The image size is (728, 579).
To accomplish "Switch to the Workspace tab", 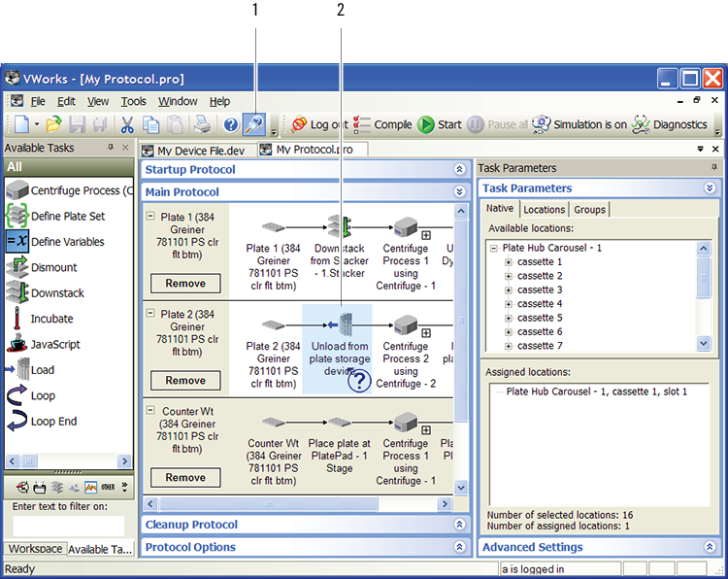I will (x=35, y=548).
